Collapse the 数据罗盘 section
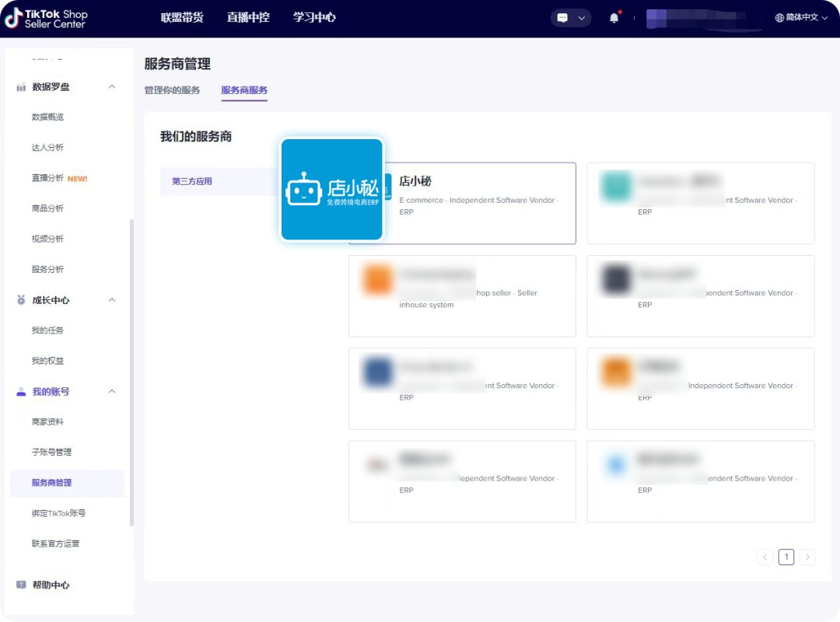This screenshot has height=622, width=840. click(x=111, y=87)
